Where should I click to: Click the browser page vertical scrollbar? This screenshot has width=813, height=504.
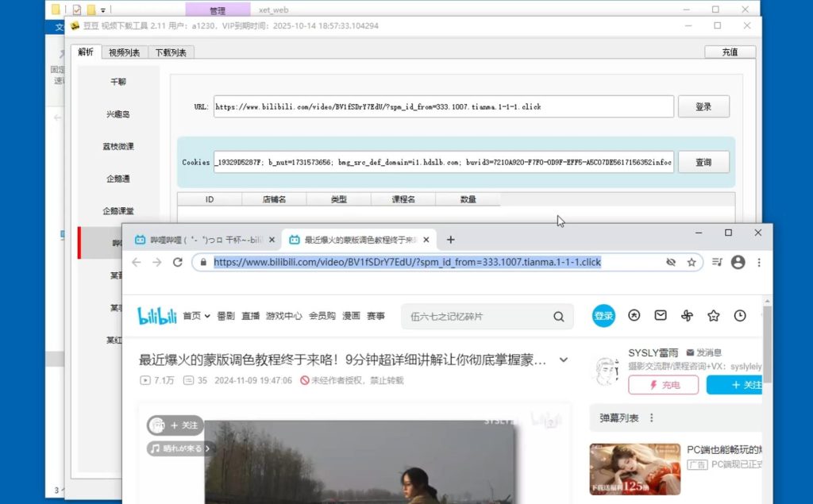pos(768,344)
